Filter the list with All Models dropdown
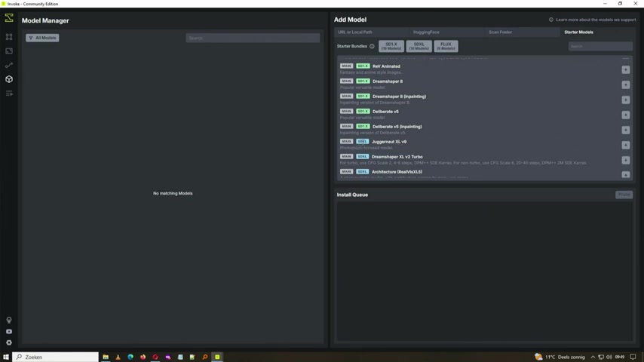 click(42, 38)
